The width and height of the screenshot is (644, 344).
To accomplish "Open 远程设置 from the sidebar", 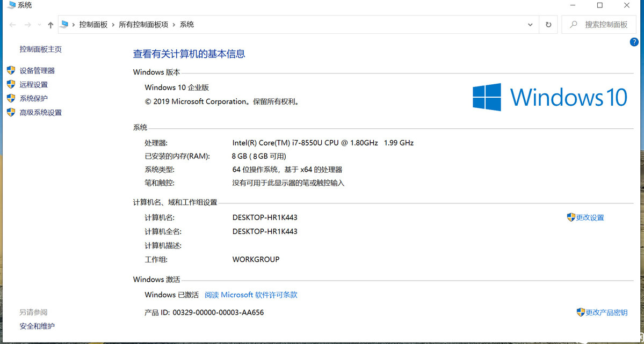I will tap(34, 85).
